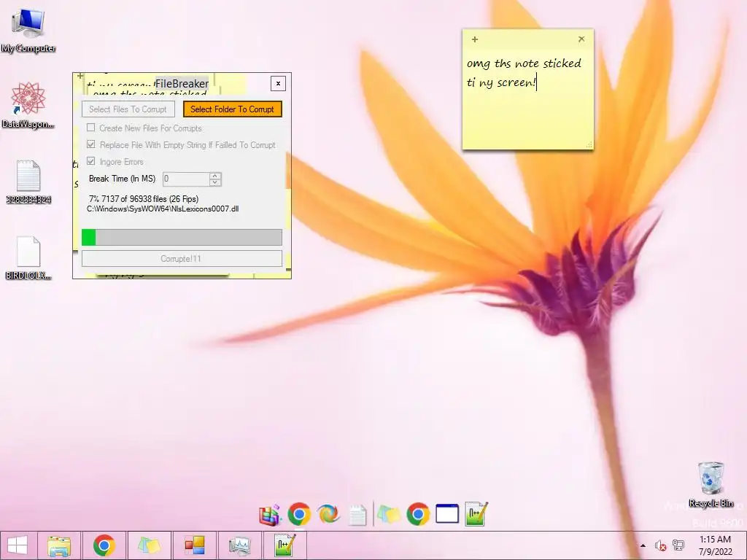Switch to Chrome on the taskbar

coord(104,545)
